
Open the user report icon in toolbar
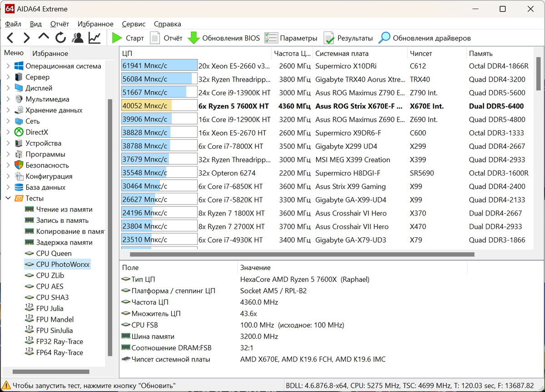[x=78, y=38]
